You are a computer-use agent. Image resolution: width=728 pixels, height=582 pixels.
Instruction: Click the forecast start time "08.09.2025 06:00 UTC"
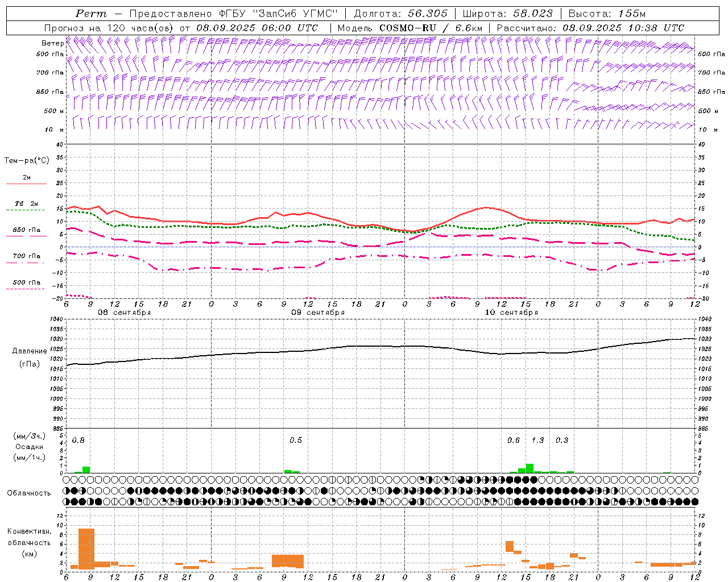point(257,28)
